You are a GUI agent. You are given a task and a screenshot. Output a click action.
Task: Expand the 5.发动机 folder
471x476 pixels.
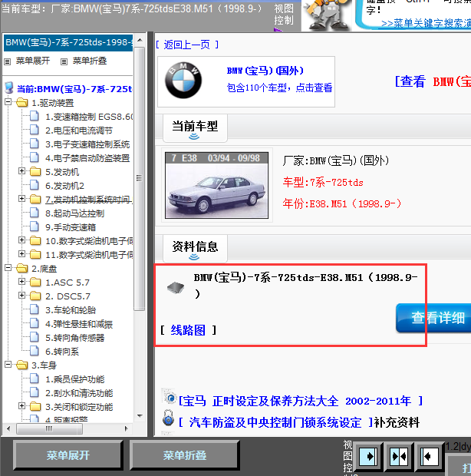21,171
